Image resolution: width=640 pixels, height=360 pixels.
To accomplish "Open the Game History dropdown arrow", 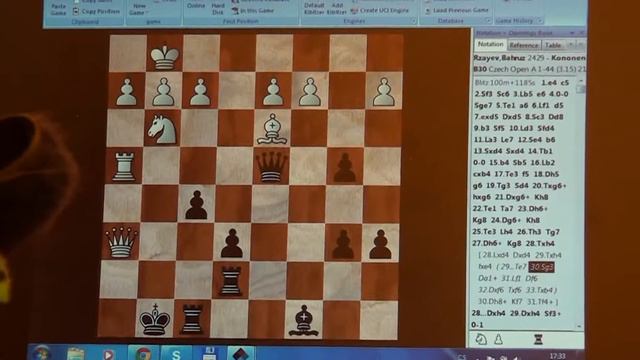I will [x=540, y=20].
